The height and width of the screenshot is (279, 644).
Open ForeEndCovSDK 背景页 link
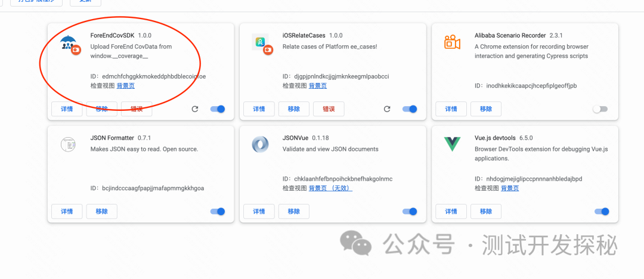coord(126,86)
